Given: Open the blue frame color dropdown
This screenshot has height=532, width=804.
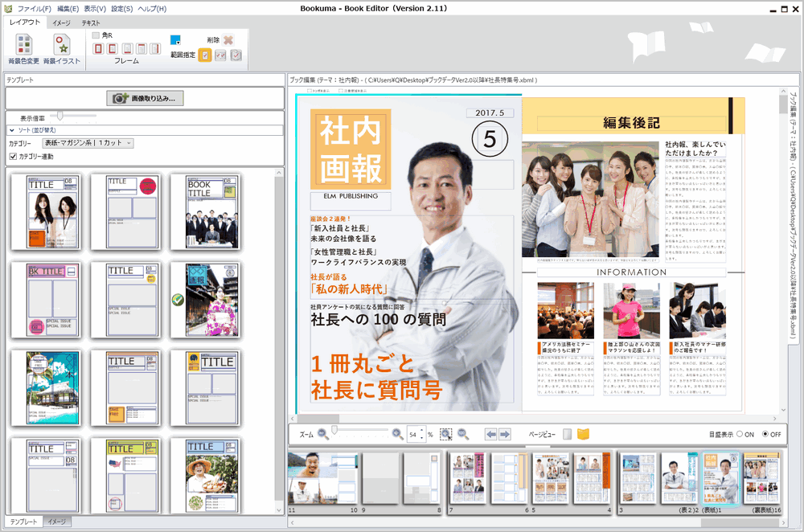Looking at the screenshot, I should click(176, 39).
